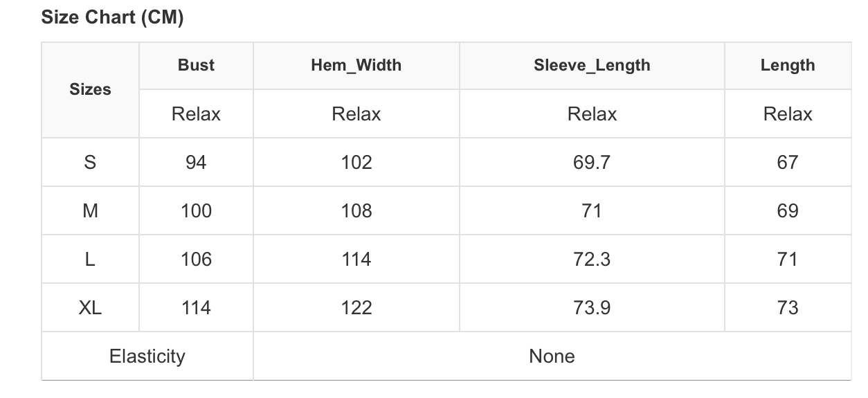Click the Bust column header
Screen dimensions: 868x398
pyautogui.click(x=196, y=65)
